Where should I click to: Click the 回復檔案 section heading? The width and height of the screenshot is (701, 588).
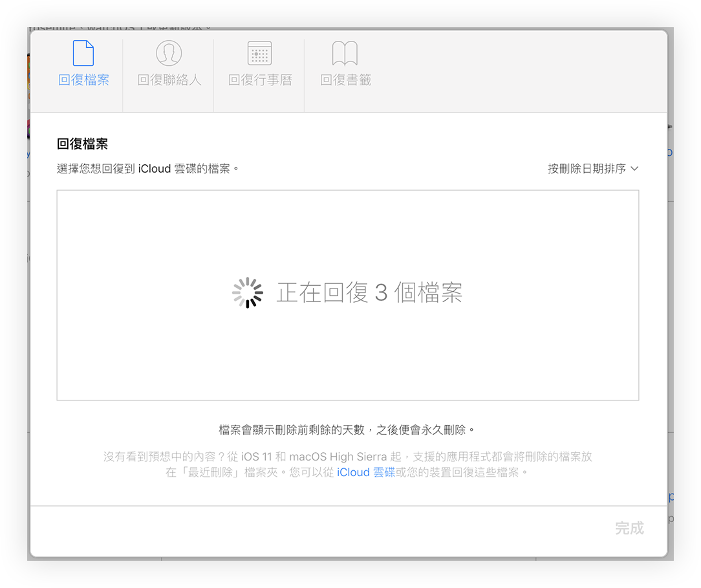pyautogui.click(x=82, y=144)
